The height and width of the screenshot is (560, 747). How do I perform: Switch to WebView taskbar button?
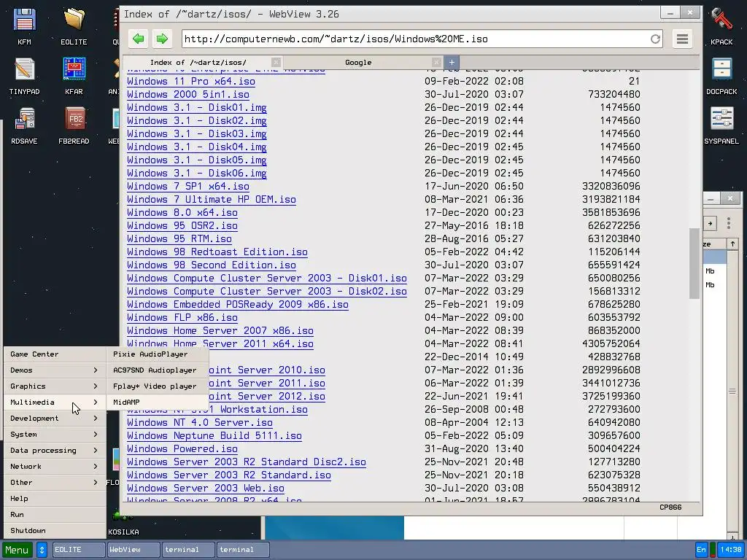pyautogui.click(x=133, y=550)
